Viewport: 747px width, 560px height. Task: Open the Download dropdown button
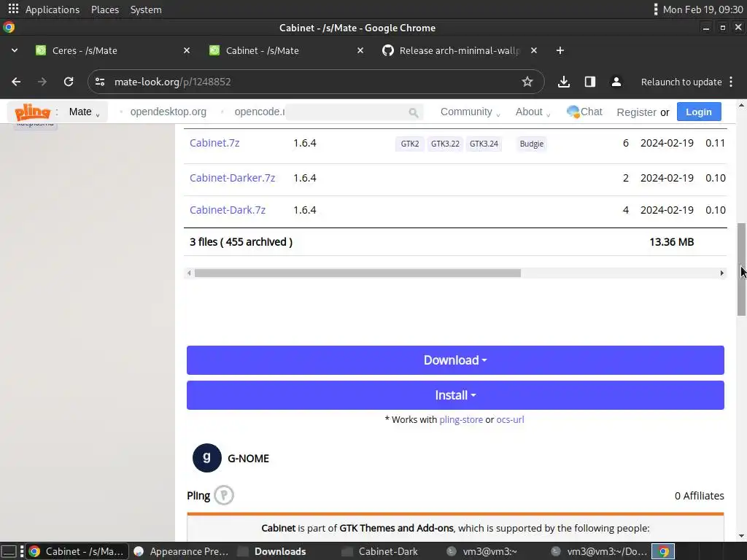tap(455, 360)
